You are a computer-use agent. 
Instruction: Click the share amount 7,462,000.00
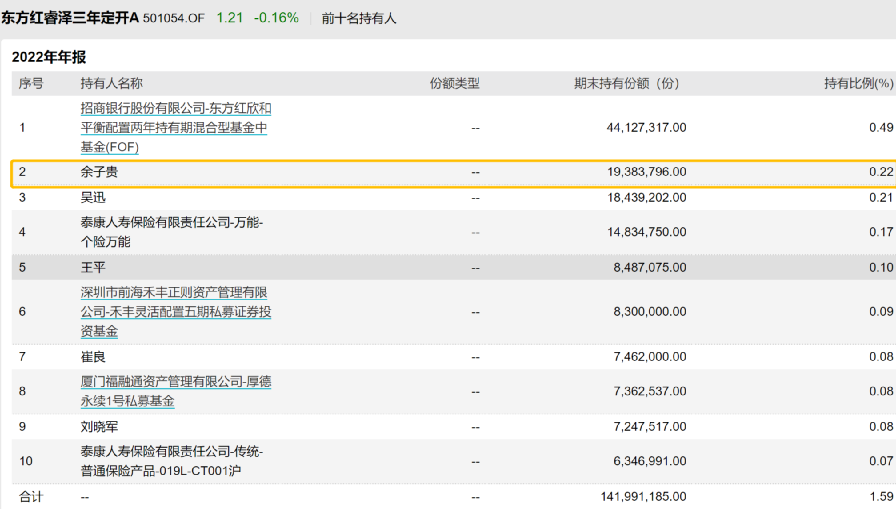pyautogui.click(x=650, y=357)
